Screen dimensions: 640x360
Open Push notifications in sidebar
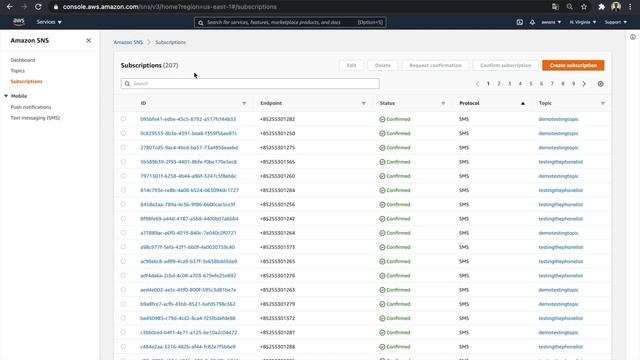point(31,107)
